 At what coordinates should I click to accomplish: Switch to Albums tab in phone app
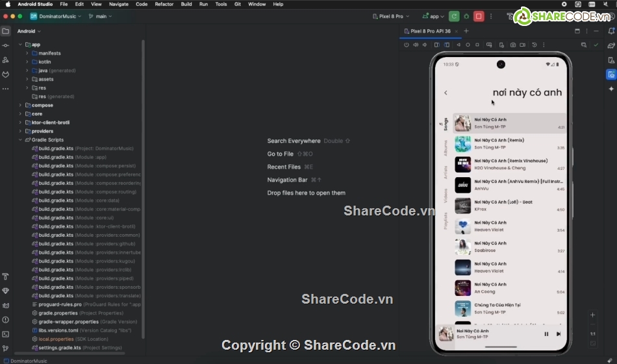[x=446, y=148]
